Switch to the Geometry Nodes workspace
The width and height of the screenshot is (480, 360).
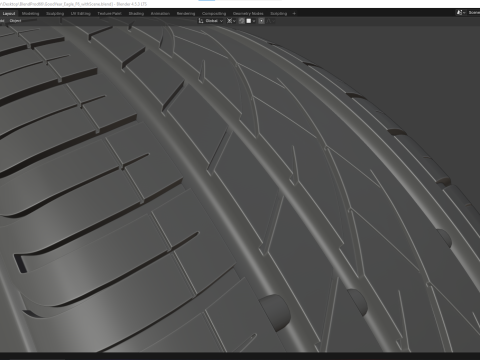pos(248,14)
